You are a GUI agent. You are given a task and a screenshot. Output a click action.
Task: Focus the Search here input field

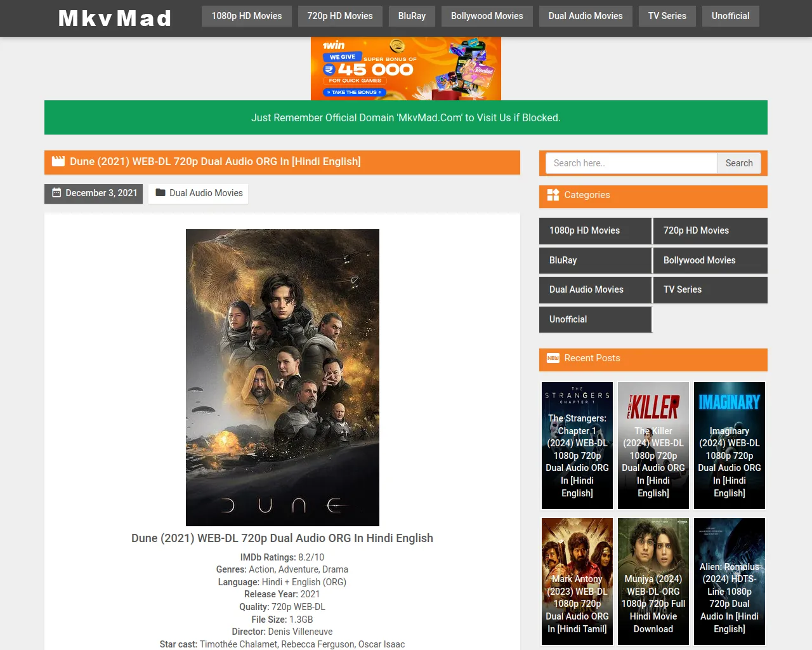[x=632, y=163]
